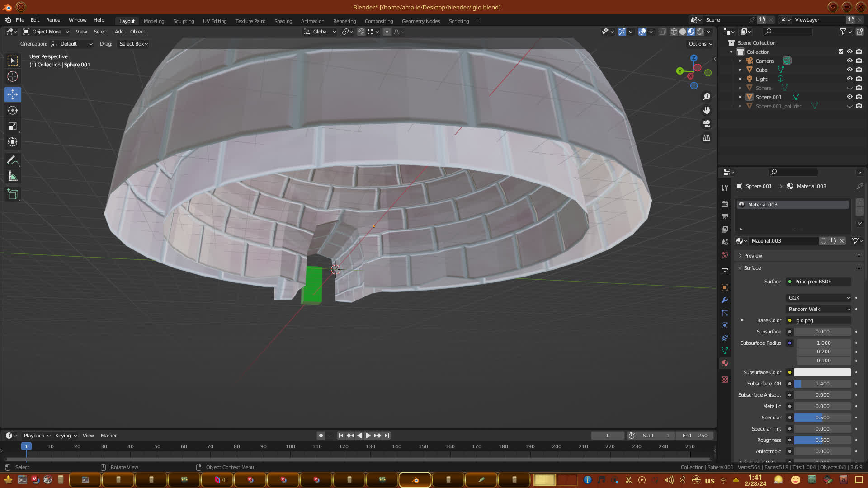The height and width of the screenshot is (488, 868).
Task: Click the End frame field
Action: pyautogui.click(x=695, y=436)
